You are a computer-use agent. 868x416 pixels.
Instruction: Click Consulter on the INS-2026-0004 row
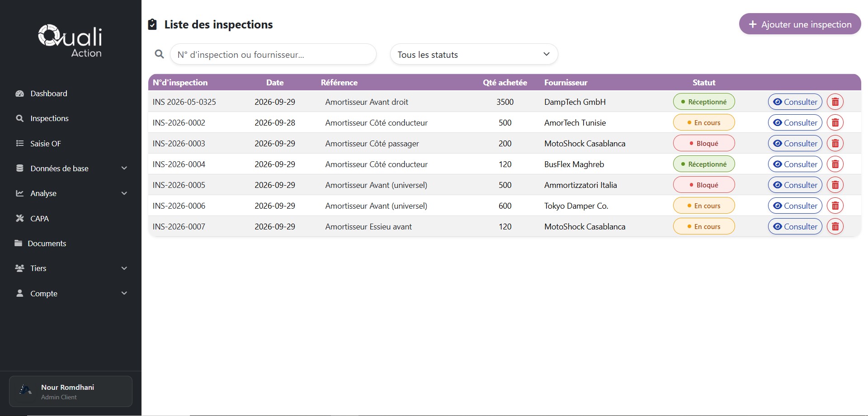(x=795, y=164)
